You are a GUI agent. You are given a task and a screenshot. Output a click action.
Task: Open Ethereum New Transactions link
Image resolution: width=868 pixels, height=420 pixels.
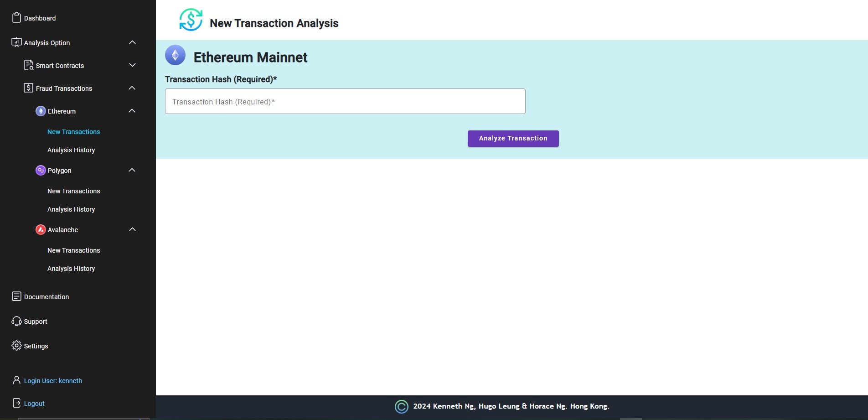point(73,132)
